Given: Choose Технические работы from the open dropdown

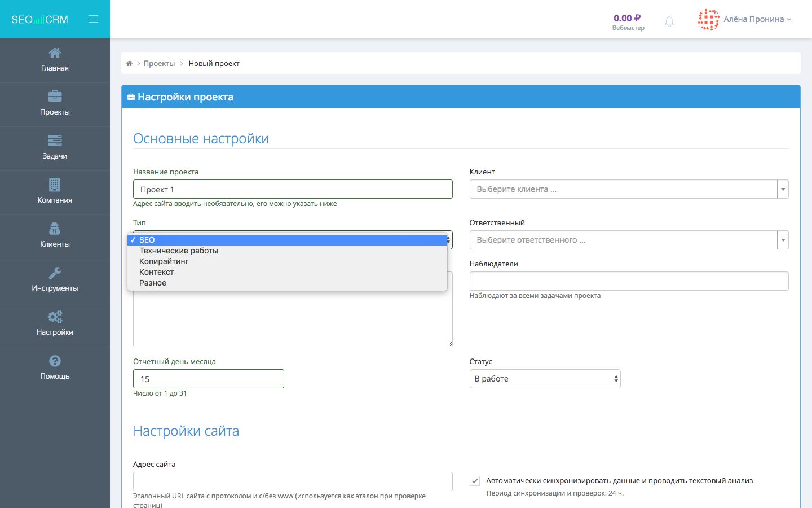Looking at the screenshot, I should pyautogui.click(x=179, y=251).
